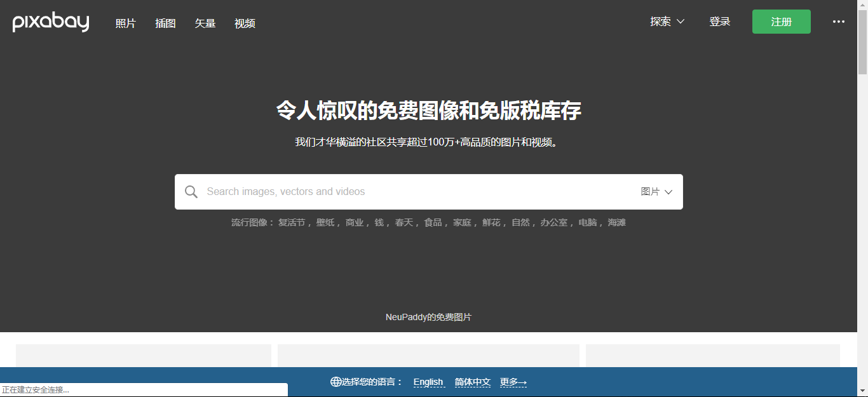Open the three-dots more menu
The width and height of the screenshot is (868, 397).
click(839, 22)
